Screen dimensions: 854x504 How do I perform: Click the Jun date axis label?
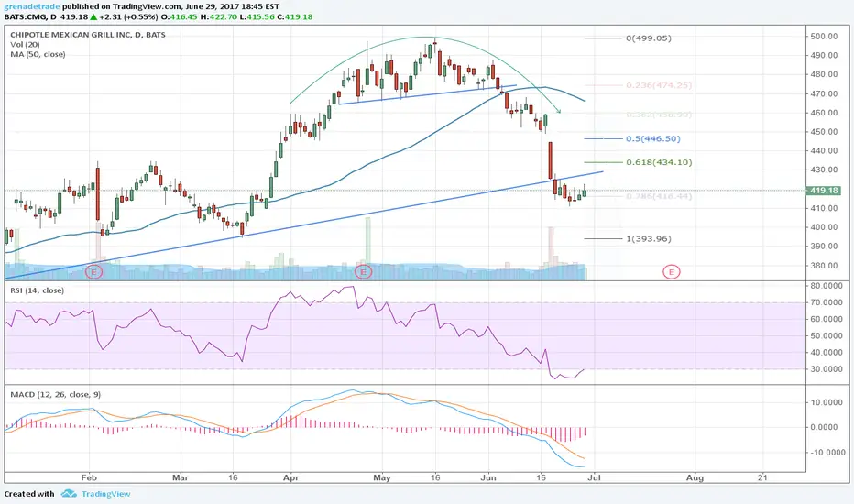pos(488,477)
